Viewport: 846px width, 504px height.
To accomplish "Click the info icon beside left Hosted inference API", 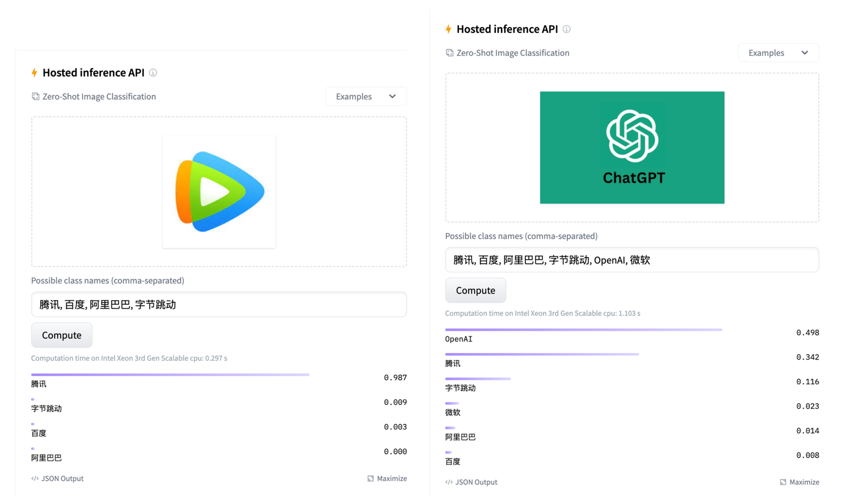I will [153, 73].
